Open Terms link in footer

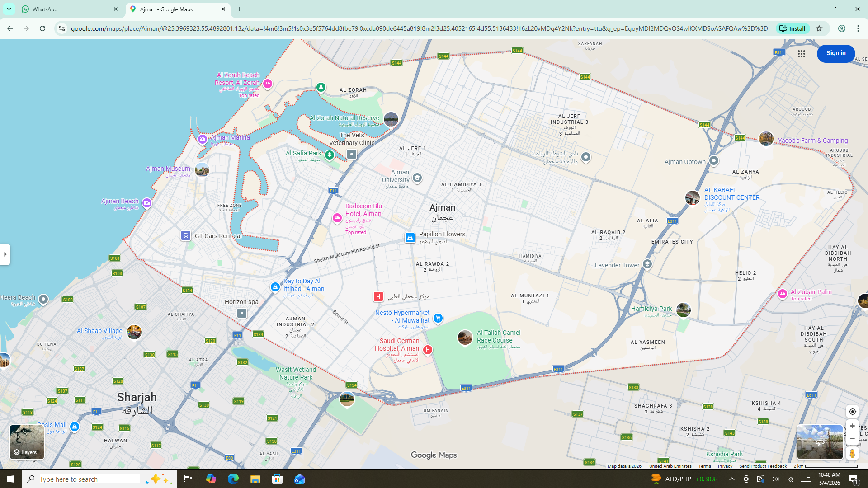pos(704,466)
